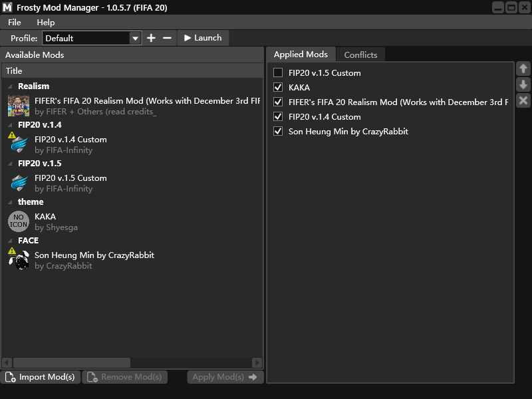Click the Import Mod(s) button
Screen dimensions: 532x399
41,377
